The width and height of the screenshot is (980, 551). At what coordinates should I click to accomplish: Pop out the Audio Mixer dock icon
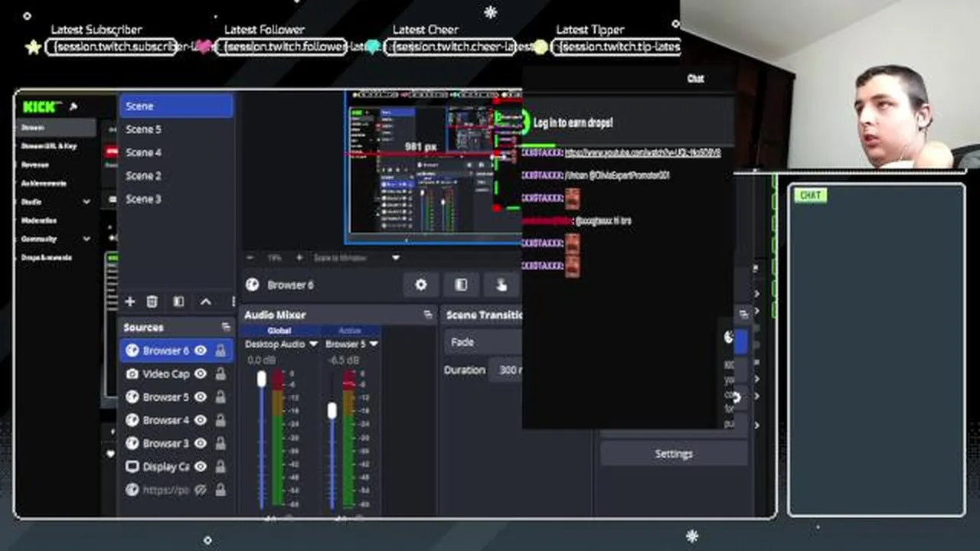(427, 315)
